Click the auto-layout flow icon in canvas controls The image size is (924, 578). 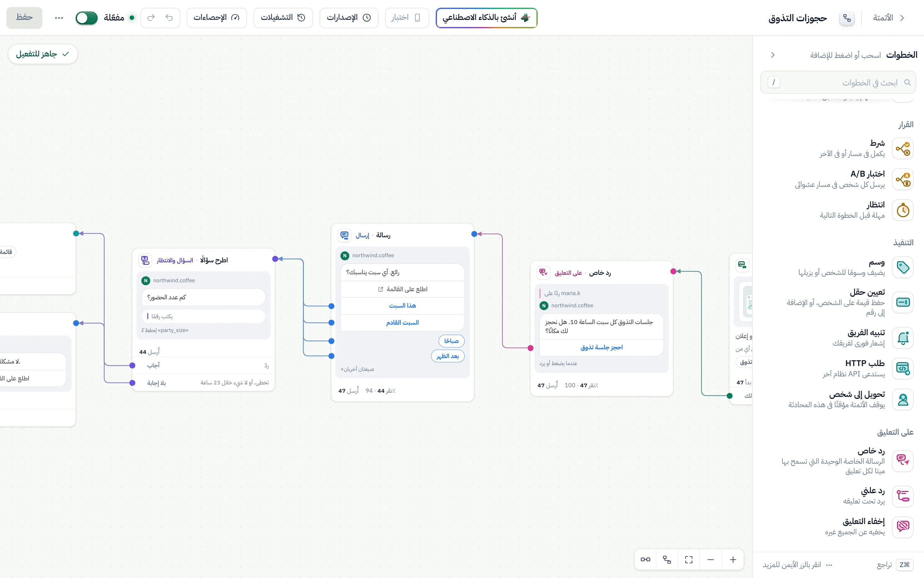coord(667,560)
